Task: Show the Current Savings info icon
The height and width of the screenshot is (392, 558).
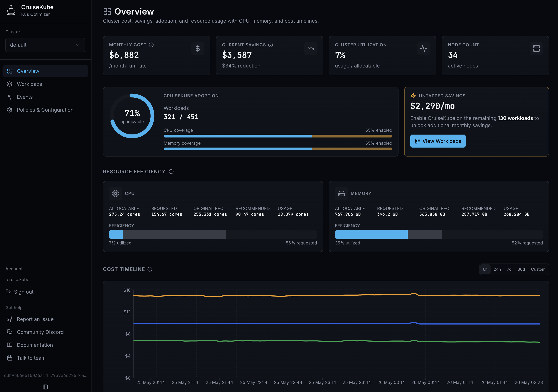Action: pyautogui.click(x=271, y=45)
